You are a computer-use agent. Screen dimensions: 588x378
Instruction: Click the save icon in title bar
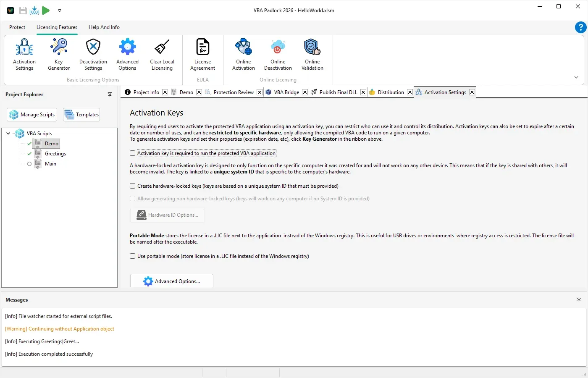23,10
